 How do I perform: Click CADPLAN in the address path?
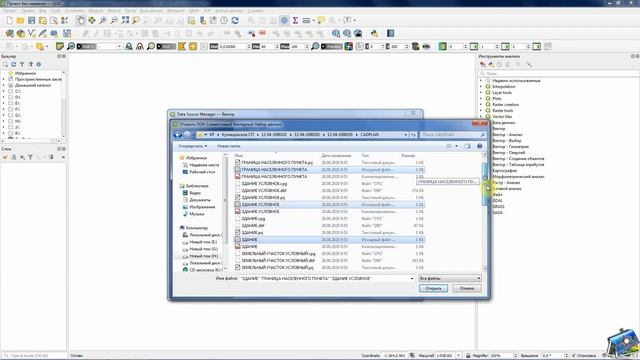pyautogui.click(x=369, y=135)
